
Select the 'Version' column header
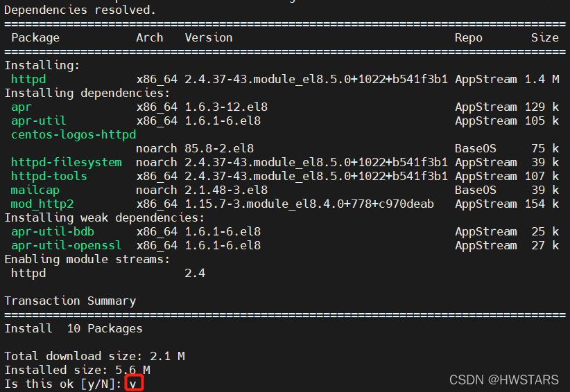[x=209, y=38]
